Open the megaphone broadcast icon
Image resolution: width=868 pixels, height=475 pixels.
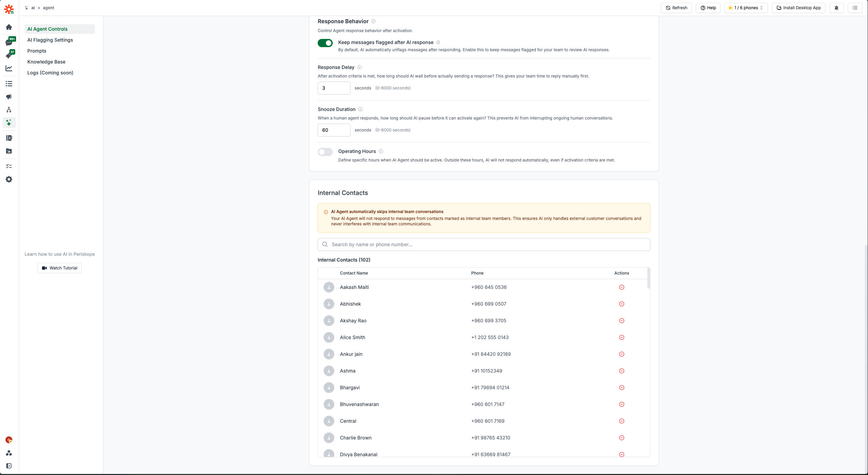point(9,97)
